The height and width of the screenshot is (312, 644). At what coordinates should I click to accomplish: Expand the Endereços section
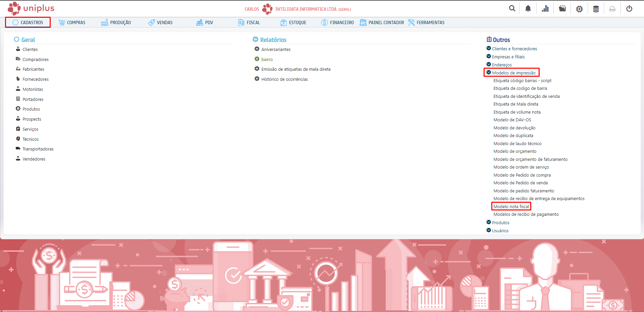[501, 65]
